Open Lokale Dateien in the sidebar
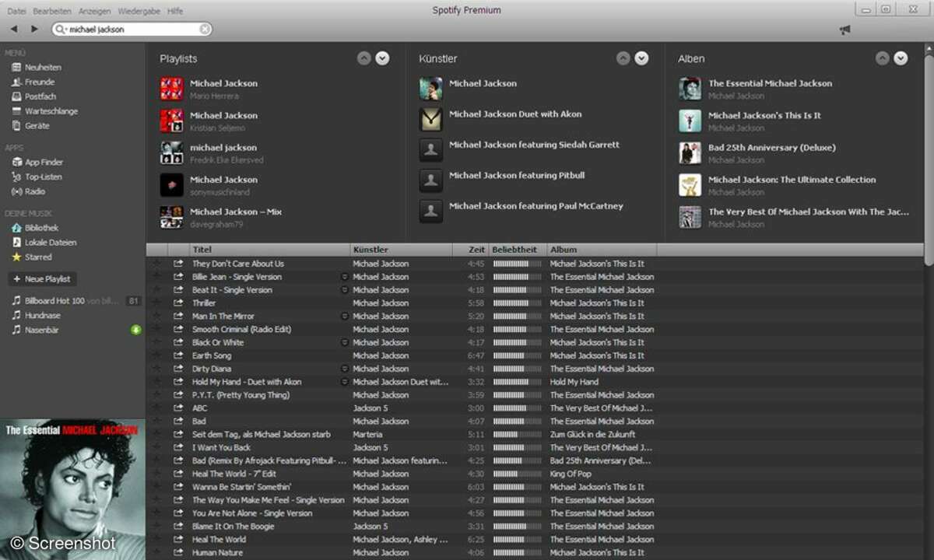Image resolution: width=934 pixels, height=560 pixels. point(51,243)
